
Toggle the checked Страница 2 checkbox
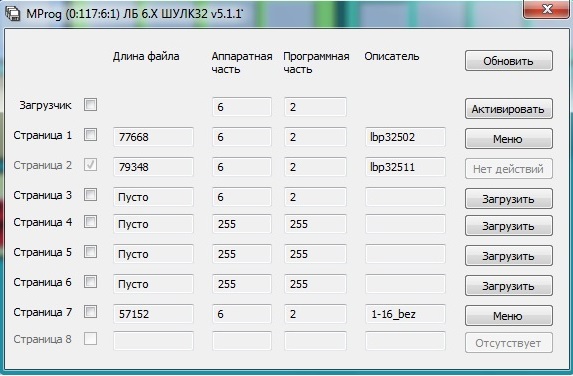pos(90,165)
